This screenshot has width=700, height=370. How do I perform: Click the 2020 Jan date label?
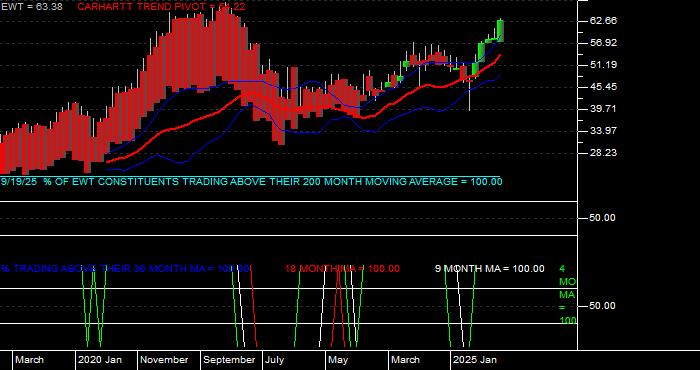point(100,360)
